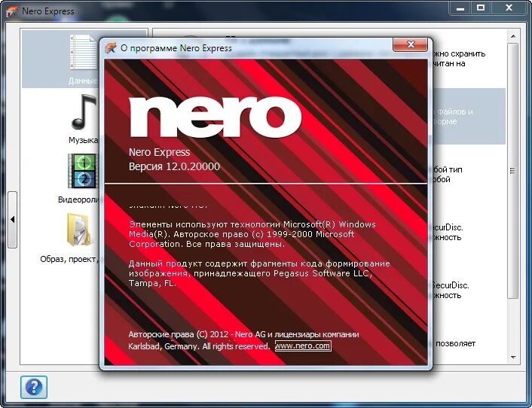Minimize the Nero Express main window
The image size is (532, 408).
tap(460, 8)
